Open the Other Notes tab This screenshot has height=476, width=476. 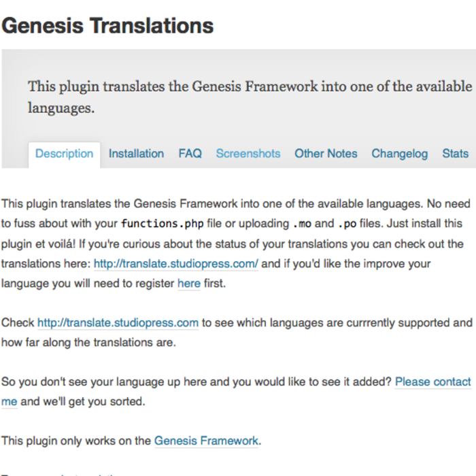point(326,154)
